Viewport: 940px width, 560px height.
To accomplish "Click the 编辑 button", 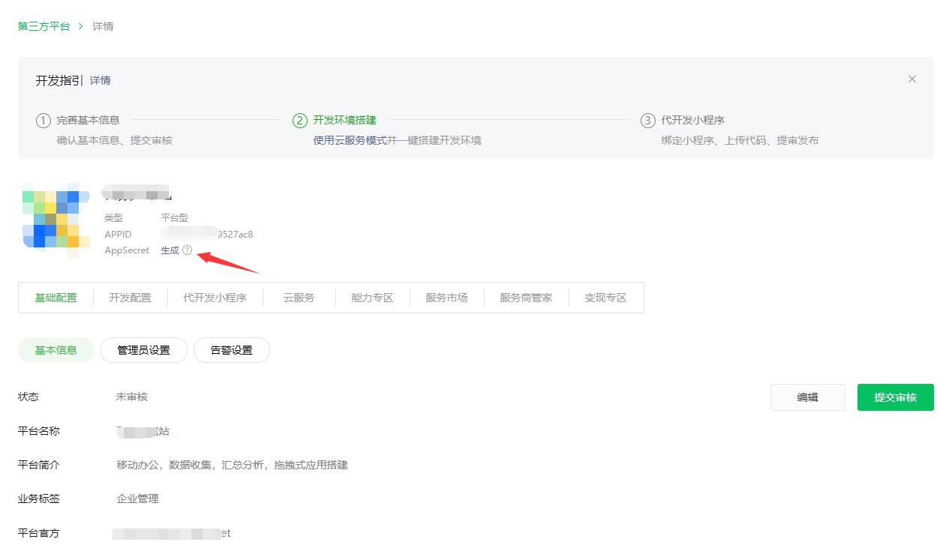I will tap(807, 397).
